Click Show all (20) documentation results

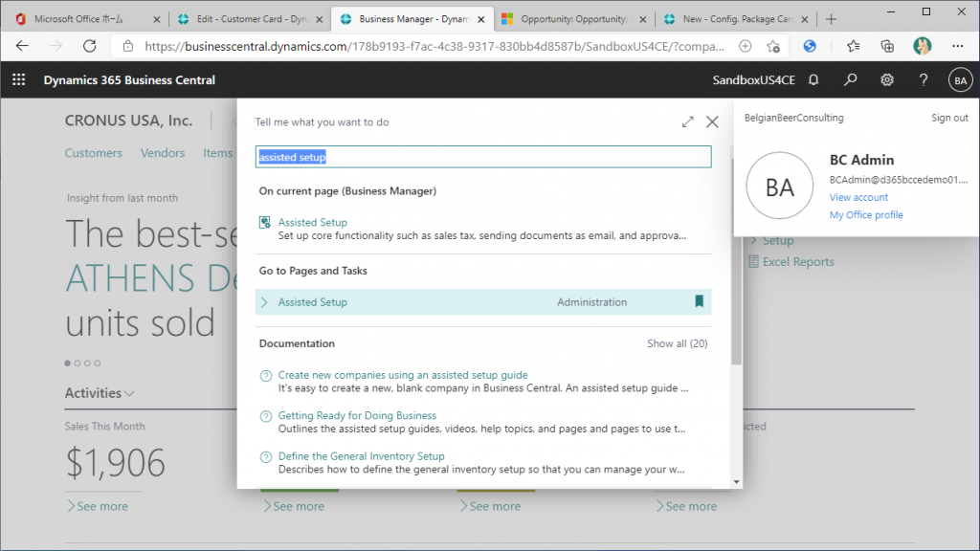[x=678, y=343]
